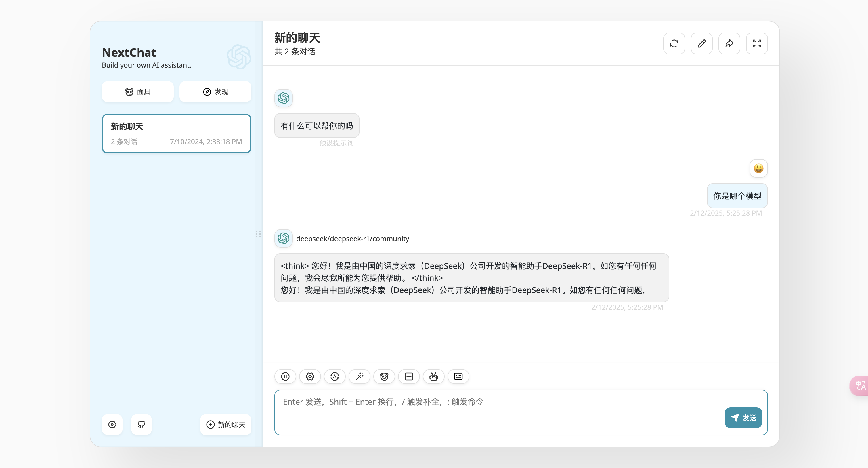The height and width of the screenshot is (468, 868).
Task: Click the user emoji avatar
Action: tap(758, 168)
